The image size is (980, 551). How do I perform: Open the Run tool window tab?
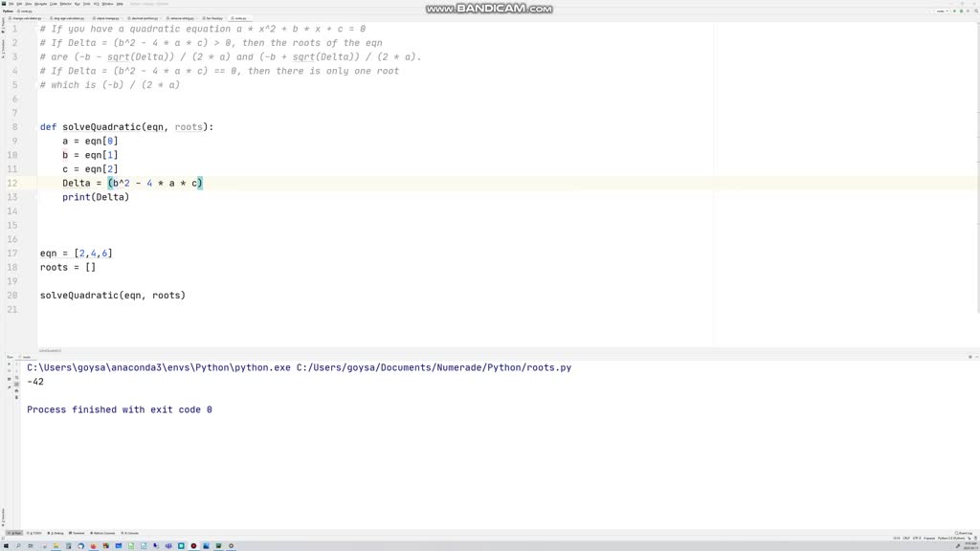tap(15, 533)
